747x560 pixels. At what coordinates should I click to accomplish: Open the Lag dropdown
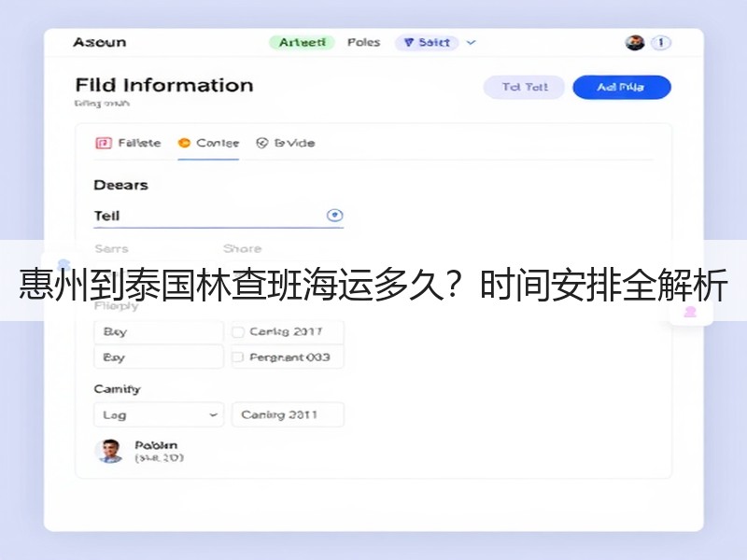click(x=159, y=414)
